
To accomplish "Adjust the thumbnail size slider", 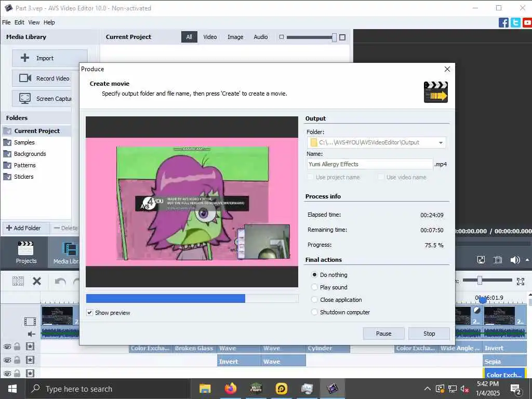I will [x=334, y=37].
